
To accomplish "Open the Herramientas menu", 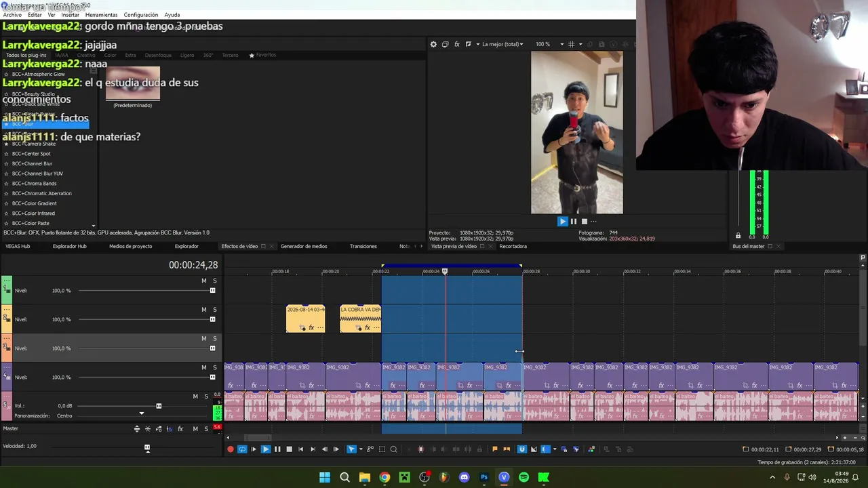I will (x=101, y=15).
